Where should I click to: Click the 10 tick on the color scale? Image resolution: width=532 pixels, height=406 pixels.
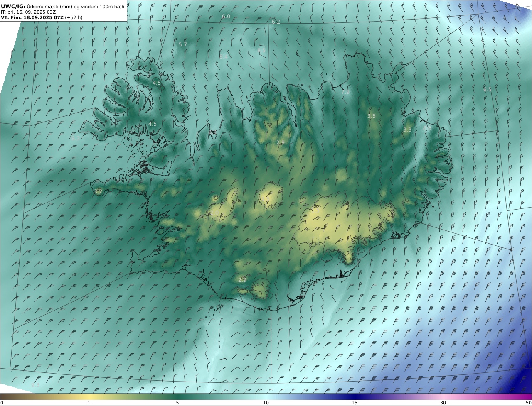[266, 403]
